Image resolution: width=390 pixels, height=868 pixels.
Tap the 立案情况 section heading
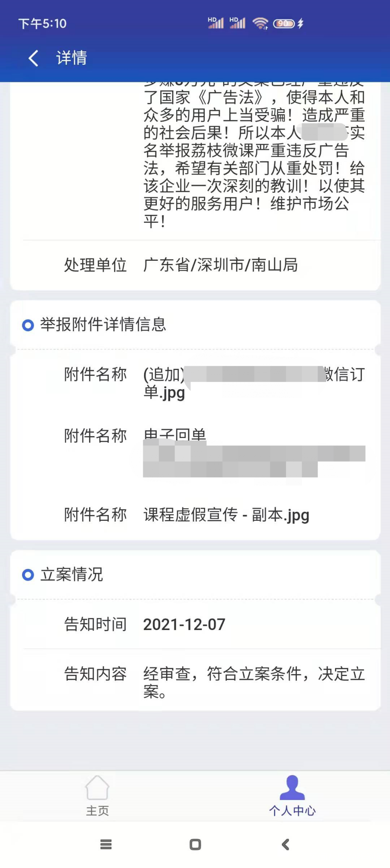point(72,575)
